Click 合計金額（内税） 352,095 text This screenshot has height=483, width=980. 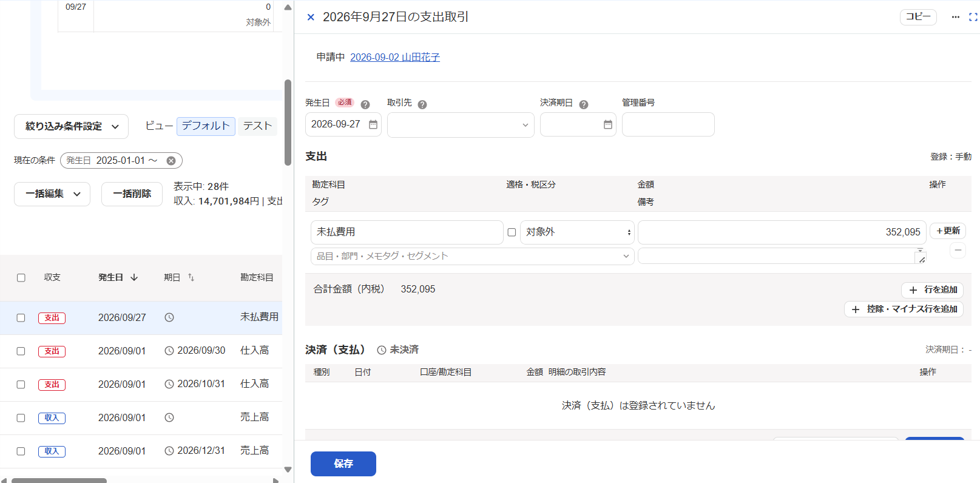(374, 289)
